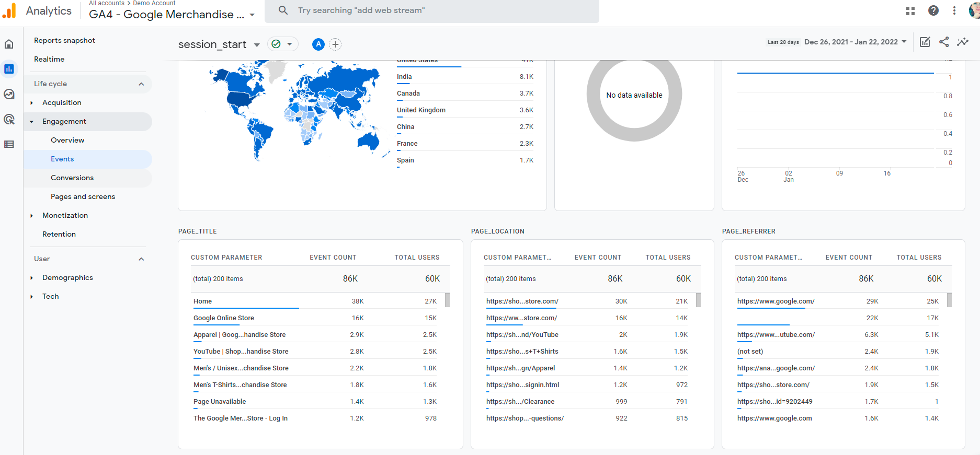This screenshot has width=980, height=455.
Task: Click the India country row
Action: [465, 77]
